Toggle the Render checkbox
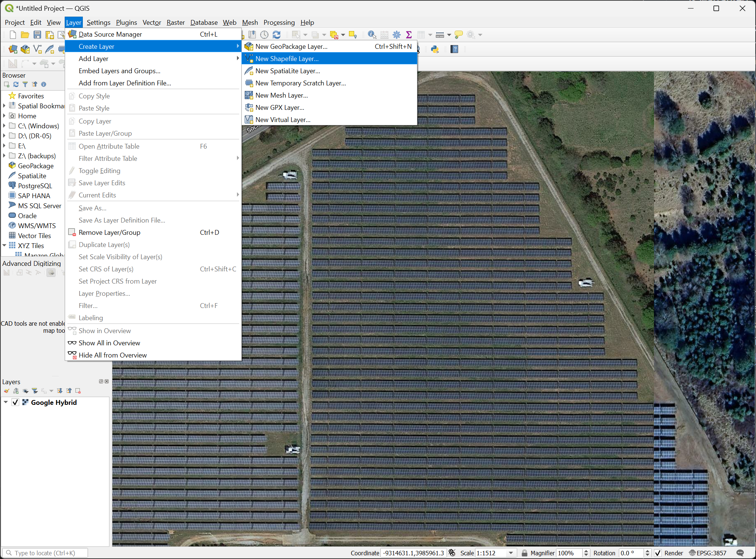This screenshot has height=559, width=756. pyautogui.click(x=658, y=553)
